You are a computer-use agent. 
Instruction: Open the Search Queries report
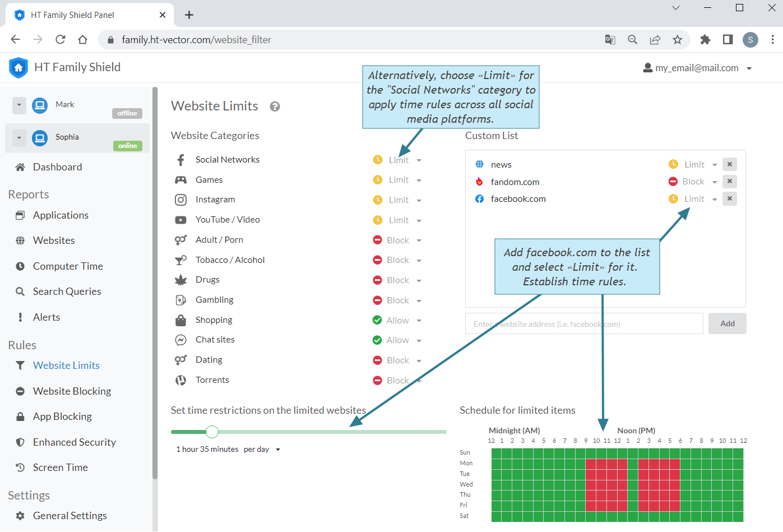67,292
